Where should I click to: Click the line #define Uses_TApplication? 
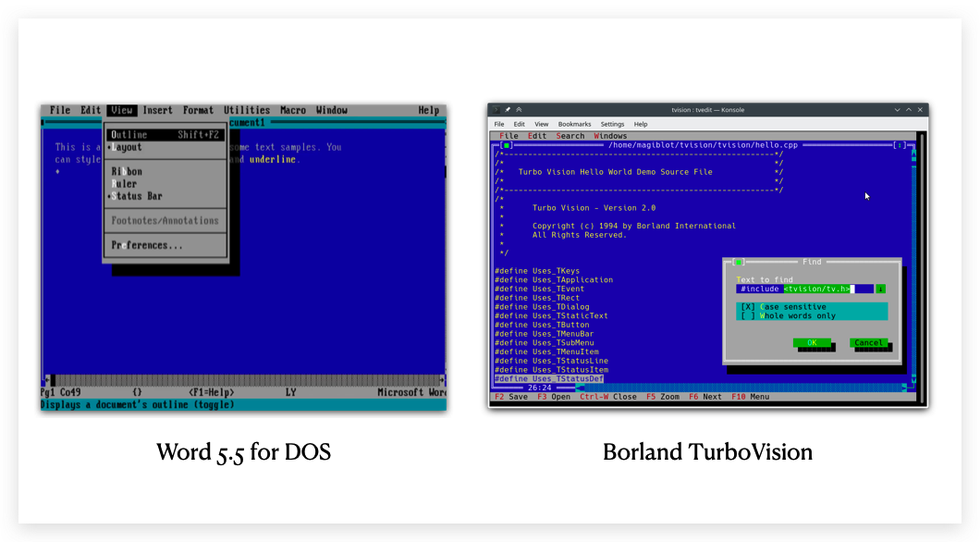(x=554, y=280)
